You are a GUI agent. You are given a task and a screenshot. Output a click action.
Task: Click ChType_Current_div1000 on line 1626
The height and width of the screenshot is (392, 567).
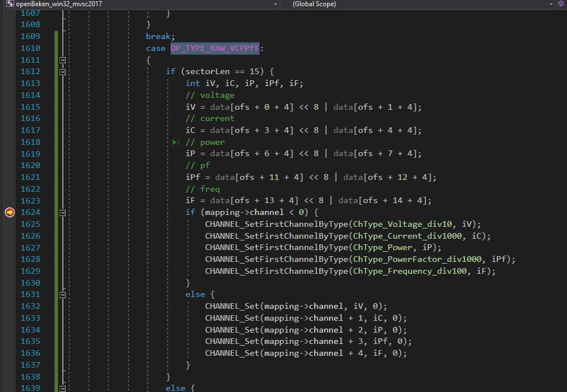(x=407, y=236)
